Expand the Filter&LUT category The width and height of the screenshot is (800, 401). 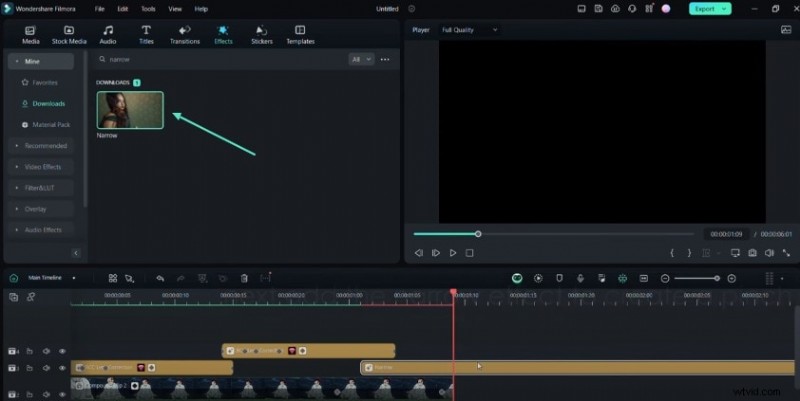click(41, 188)
